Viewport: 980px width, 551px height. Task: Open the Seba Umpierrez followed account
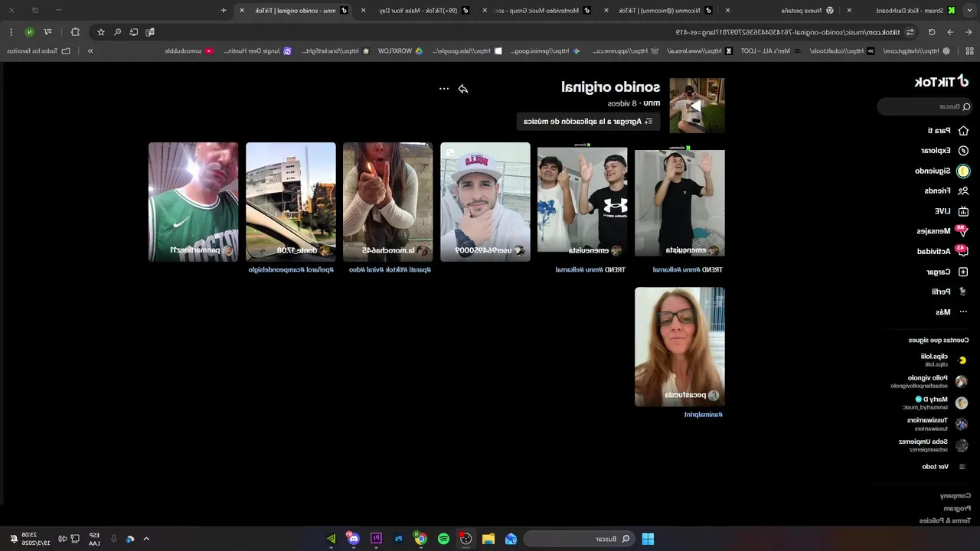pyautogui.click(x=934, y=445)
